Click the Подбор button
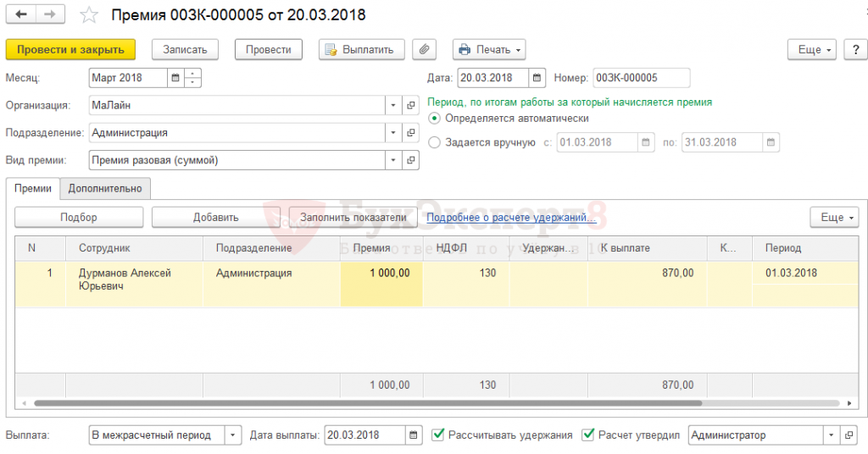The width and height of the screenshot is (868, 454). [79, 218]
